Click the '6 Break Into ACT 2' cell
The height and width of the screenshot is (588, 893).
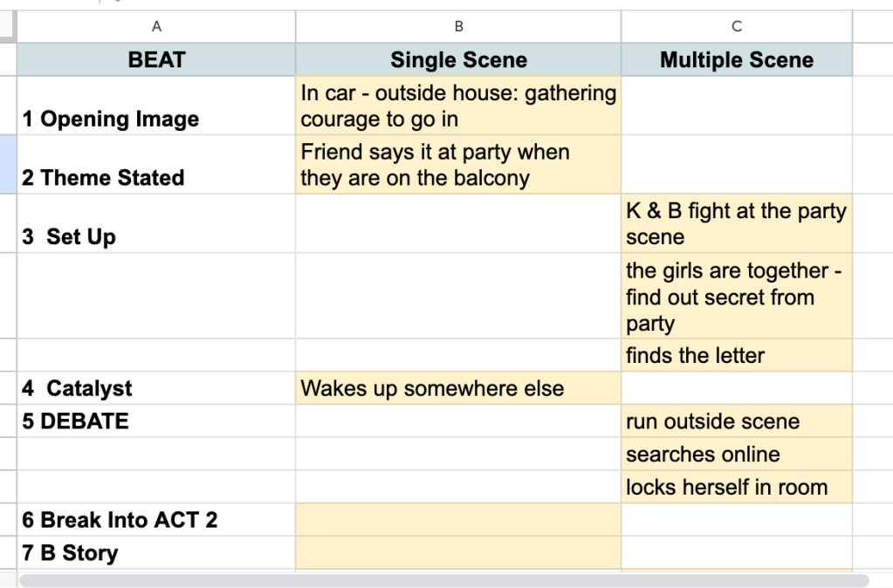(x=156, y=520)
